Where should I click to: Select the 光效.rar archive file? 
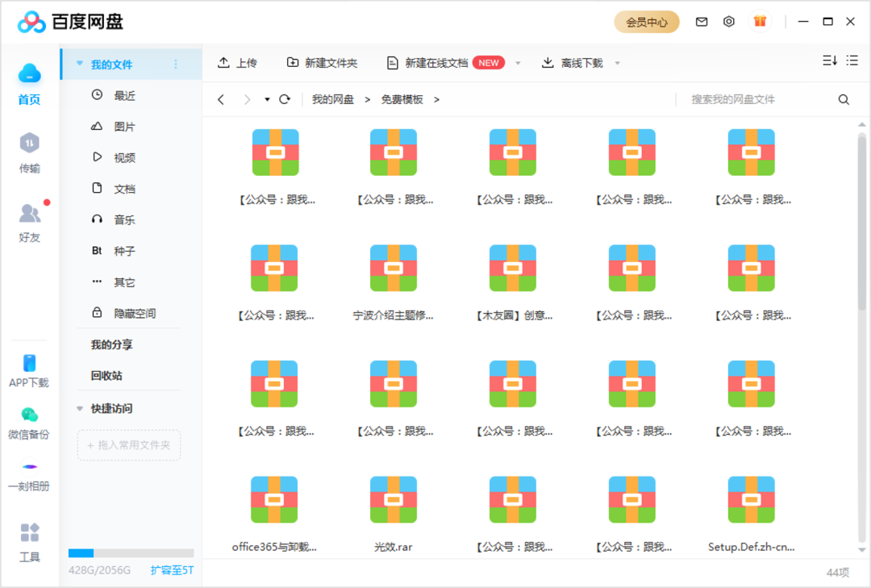point(394,514)
